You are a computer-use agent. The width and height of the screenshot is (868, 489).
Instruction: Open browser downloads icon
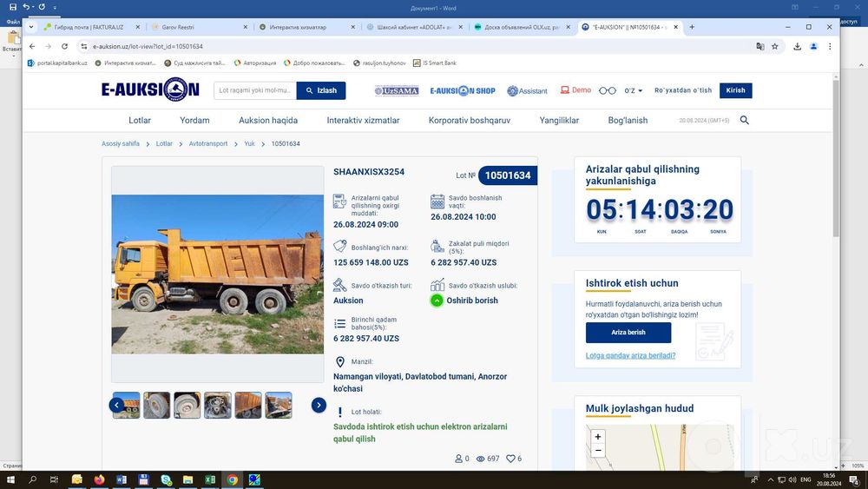click(797, 47)
